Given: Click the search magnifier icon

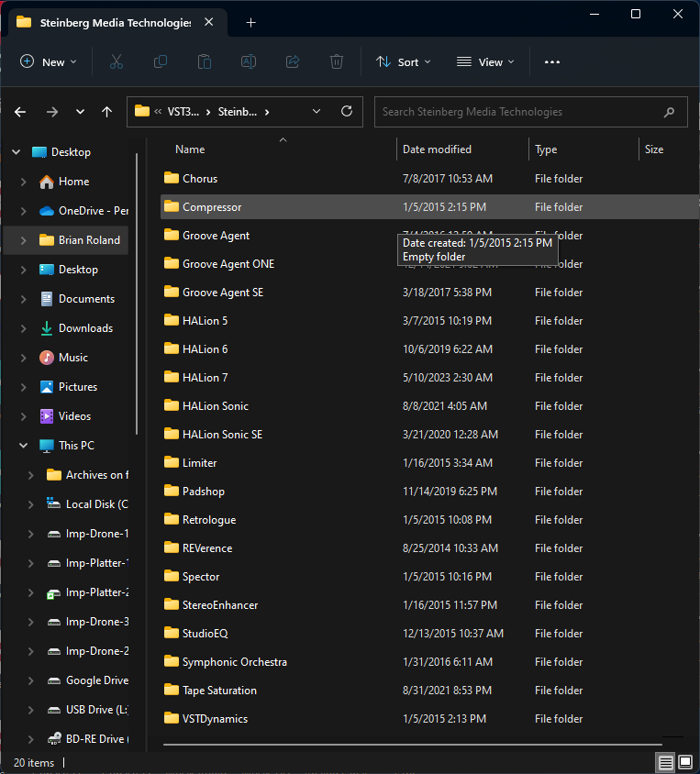Looking at the screenshot, I should tap(669, 112).
